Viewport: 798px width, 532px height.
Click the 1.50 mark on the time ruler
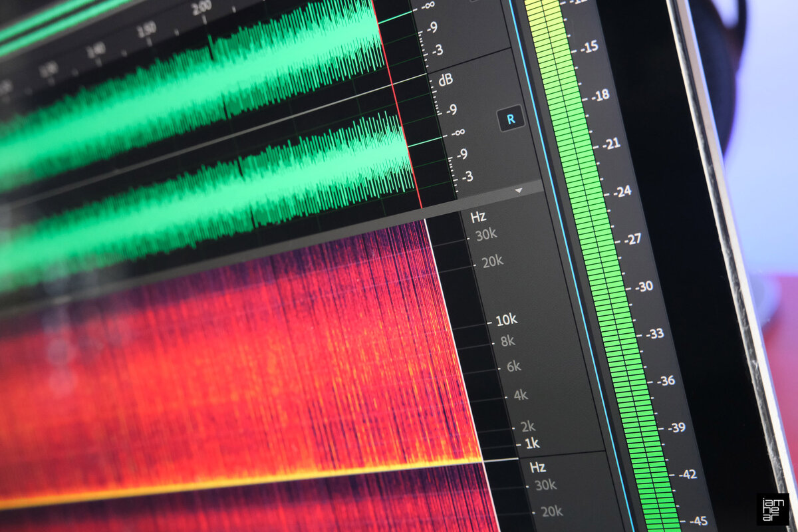tap(146, 27)
